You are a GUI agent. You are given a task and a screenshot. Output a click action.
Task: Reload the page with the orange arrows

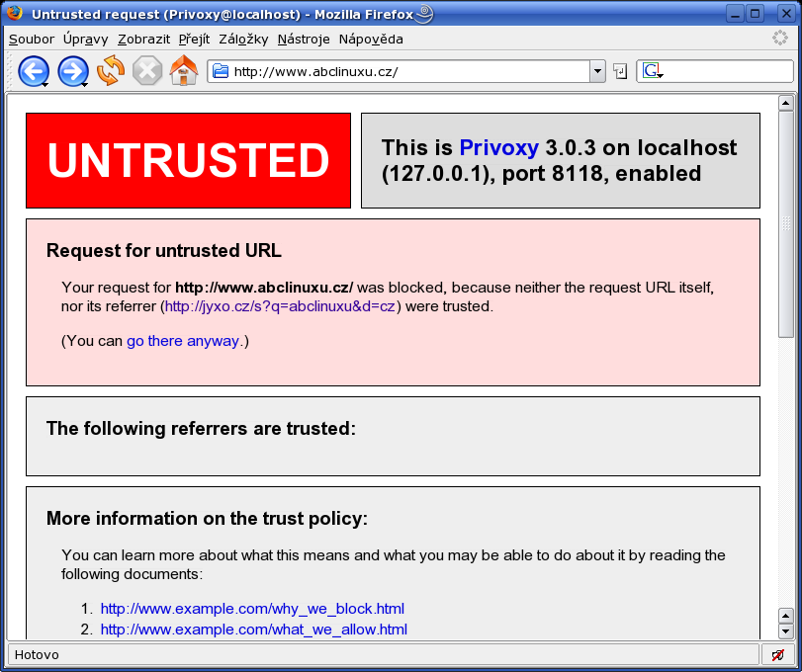pos(111,70)
